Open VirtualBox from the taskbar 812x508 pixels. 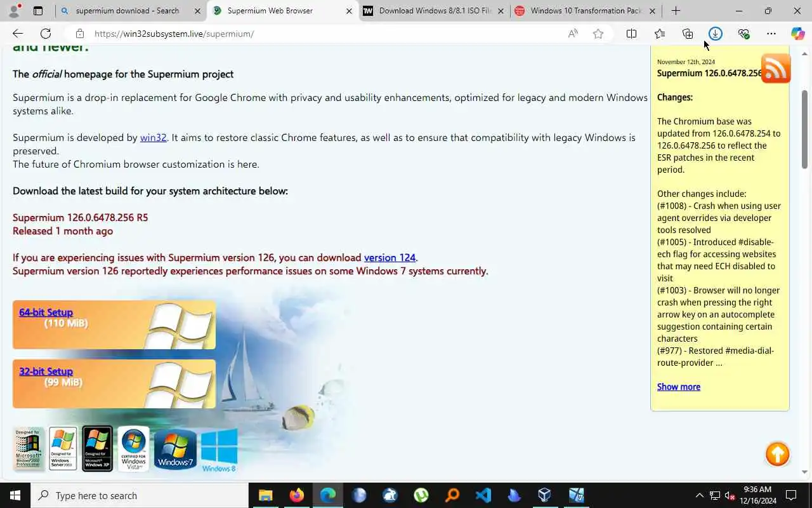545,495
